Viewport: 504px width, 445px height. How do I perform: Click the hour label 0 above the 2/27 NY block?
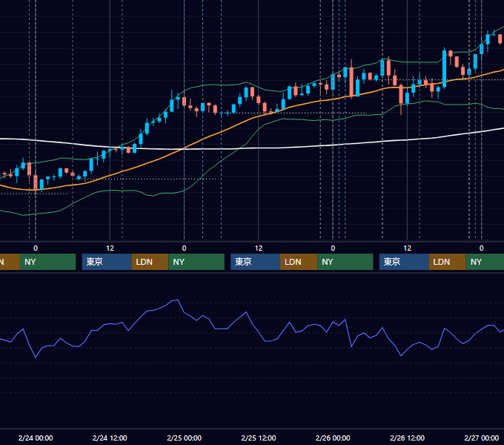pyautogui.click(x=482, y=248)
